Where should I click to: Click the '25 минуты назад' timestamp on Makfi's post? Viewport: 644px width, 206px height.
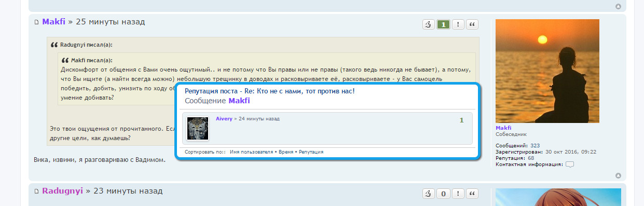point(111,22)
